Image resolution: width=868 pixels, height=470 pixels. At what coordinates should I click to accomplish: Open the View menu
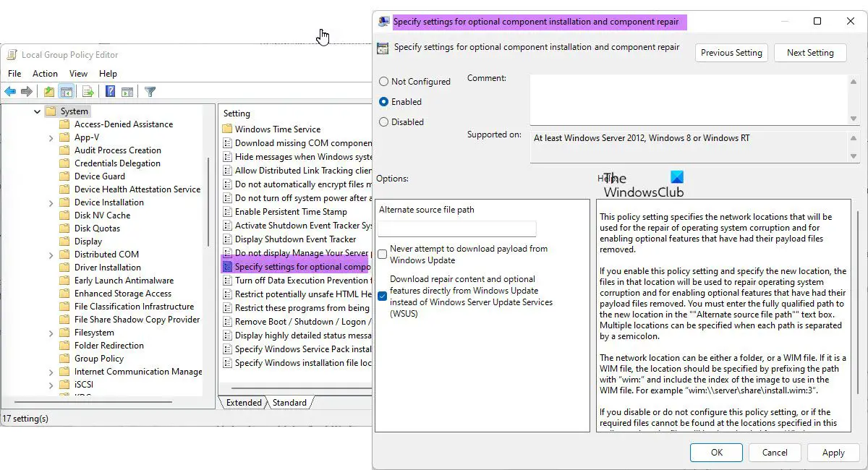click(x=78, y=74)
